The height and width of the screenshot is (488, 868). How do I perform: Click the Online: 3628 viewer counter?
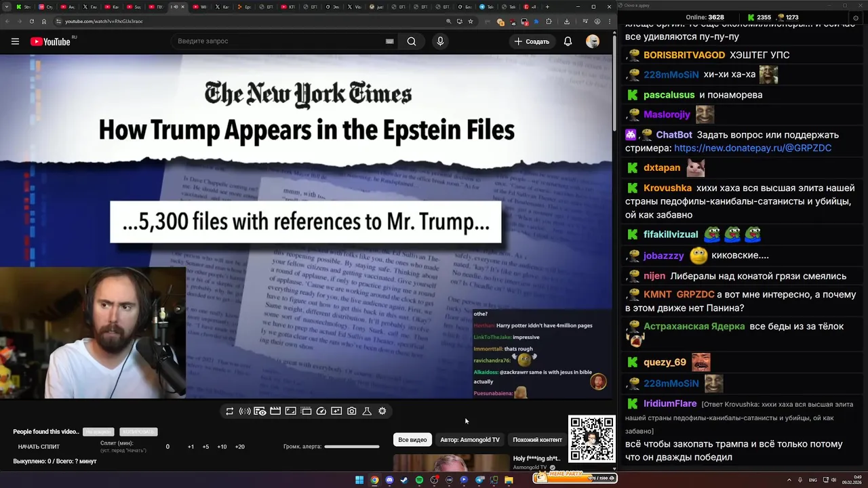pos(705,17)
